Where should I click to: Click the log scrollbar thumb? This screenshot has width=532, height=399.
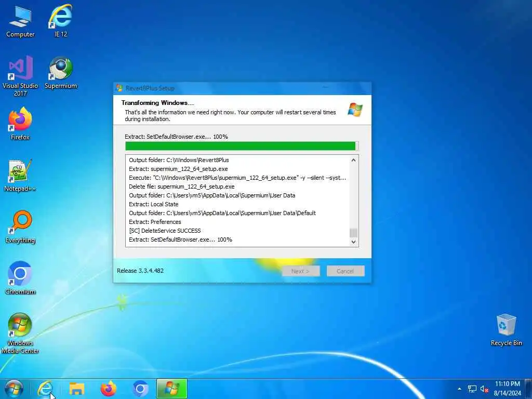[353, 233]
